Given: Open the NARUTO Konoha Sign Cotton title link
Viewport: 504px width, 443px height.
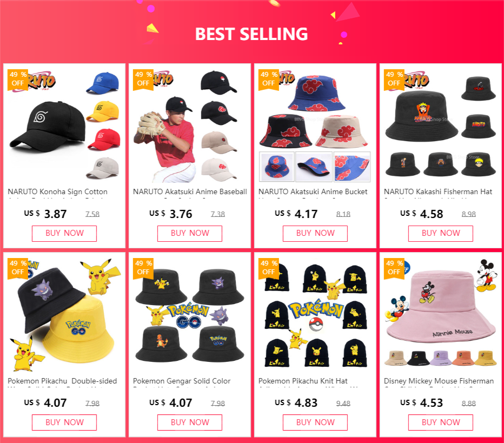Looking at the screenshot, I should coord(57,192).
